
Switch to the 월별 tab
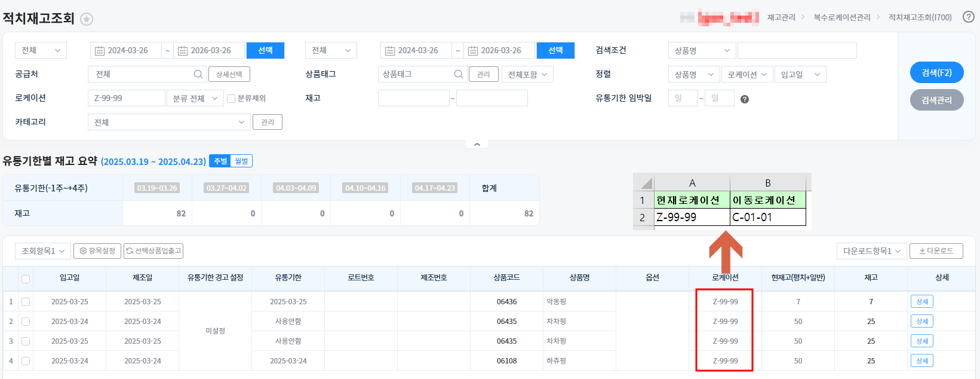(241, 161)
